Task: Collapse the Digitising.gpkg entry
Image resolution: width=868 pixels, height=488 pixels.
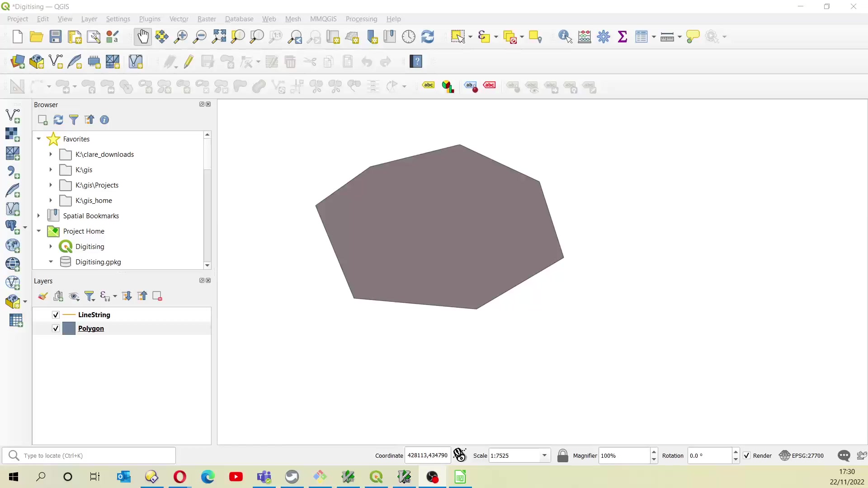Action: click(50, 262)
